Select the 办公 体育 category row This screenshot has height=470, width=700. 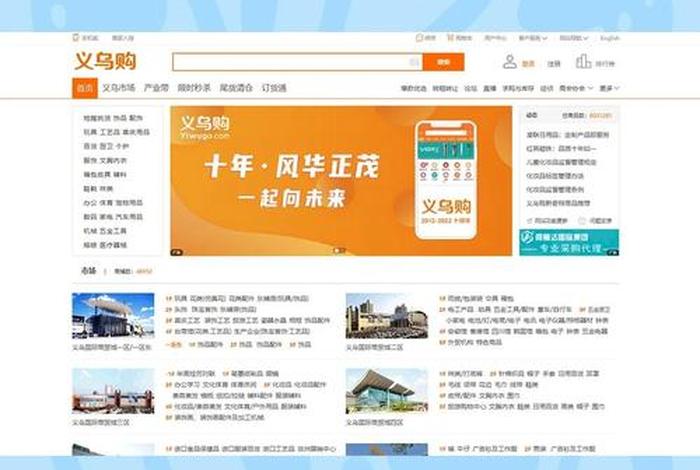(x=113, y=203)
